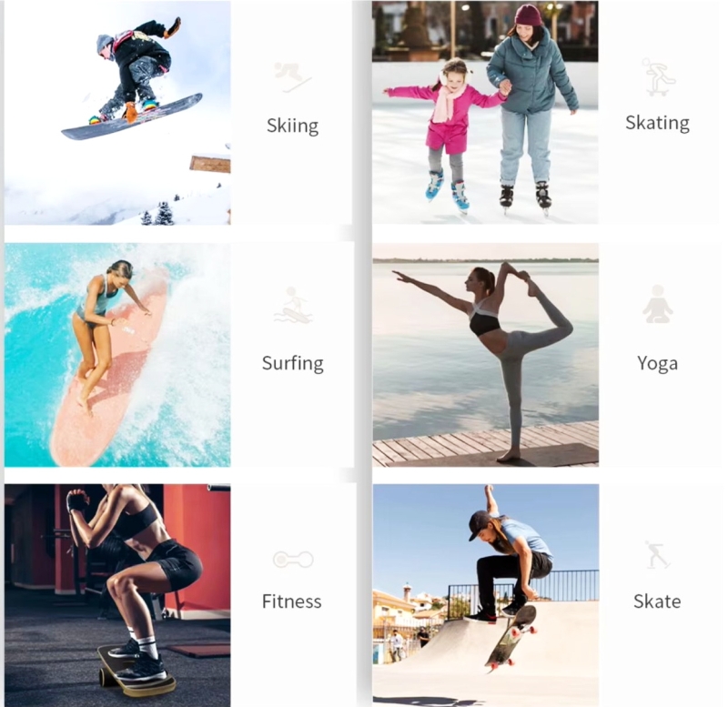Select the Skiing label
Viewport: 728px width, 707px height.
click(292, 126)
